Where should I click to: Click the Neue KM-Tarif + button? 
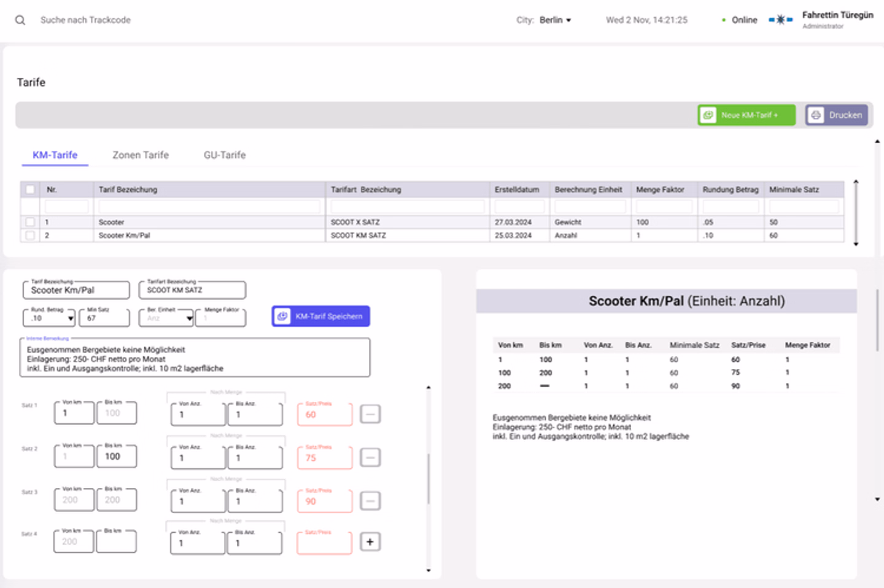click(x=746, y=115)
